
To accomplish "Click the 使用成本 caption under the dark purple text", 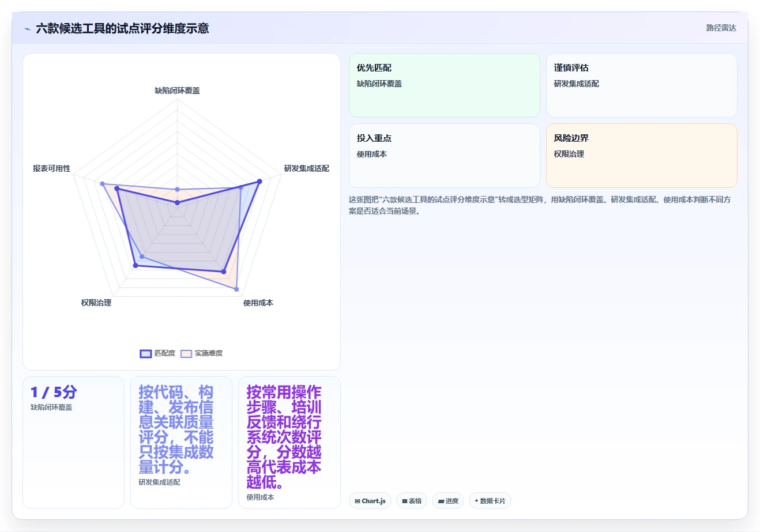I will tap(260, 497).
